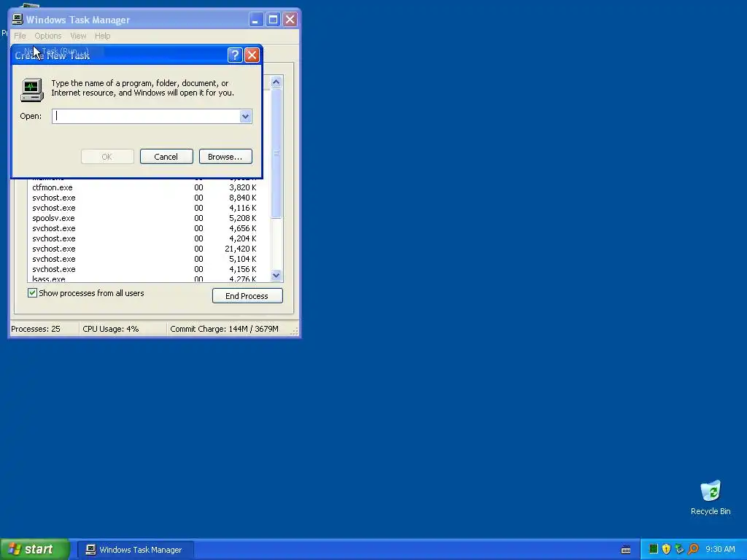Click the green CPU usage tray icon
Screen dimensions: 747x560
pyautogui.click(x=654, y=549)
